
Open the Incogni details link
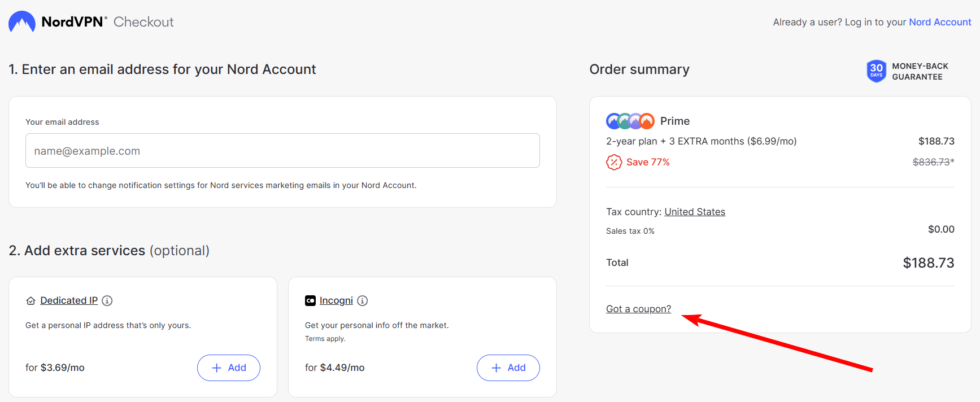336,300
